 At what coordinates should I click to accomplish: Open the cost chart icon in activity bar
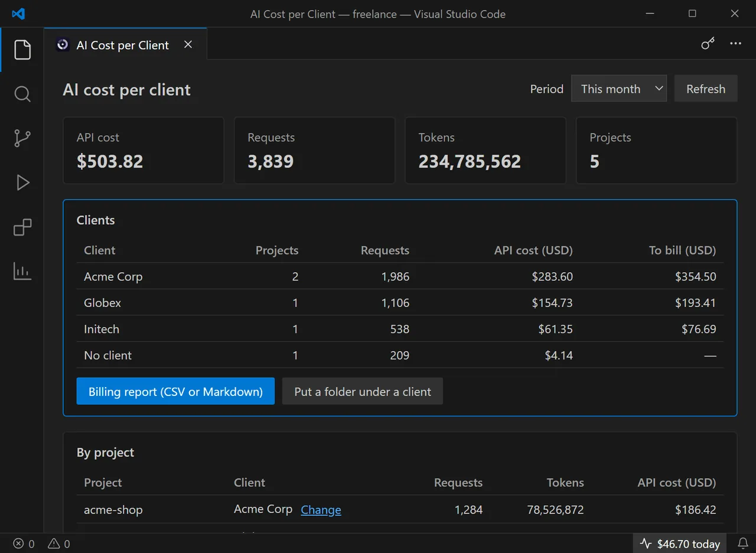22,271
